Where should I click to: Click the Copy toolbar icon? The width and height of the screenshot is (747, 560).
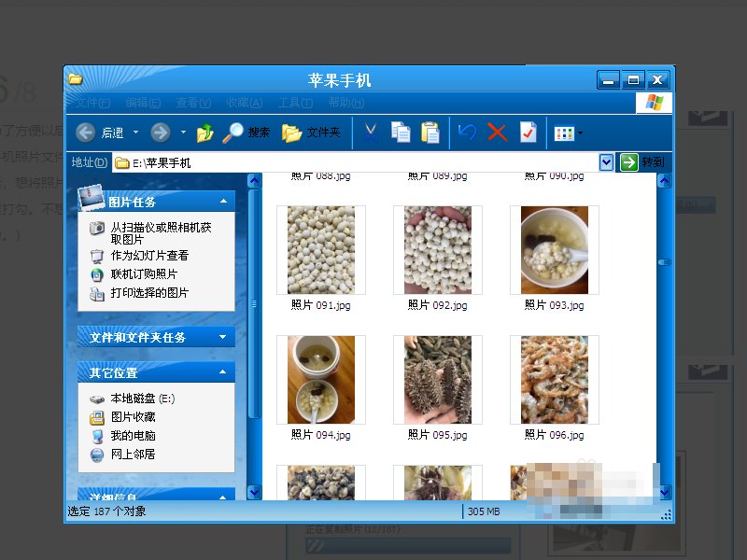(401, 133)
